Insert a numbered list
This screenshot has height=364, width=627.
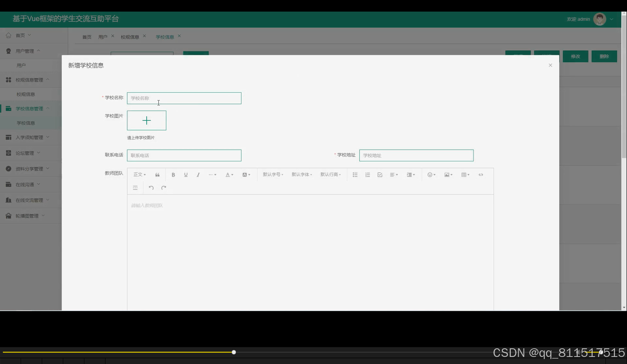(367, 175)
